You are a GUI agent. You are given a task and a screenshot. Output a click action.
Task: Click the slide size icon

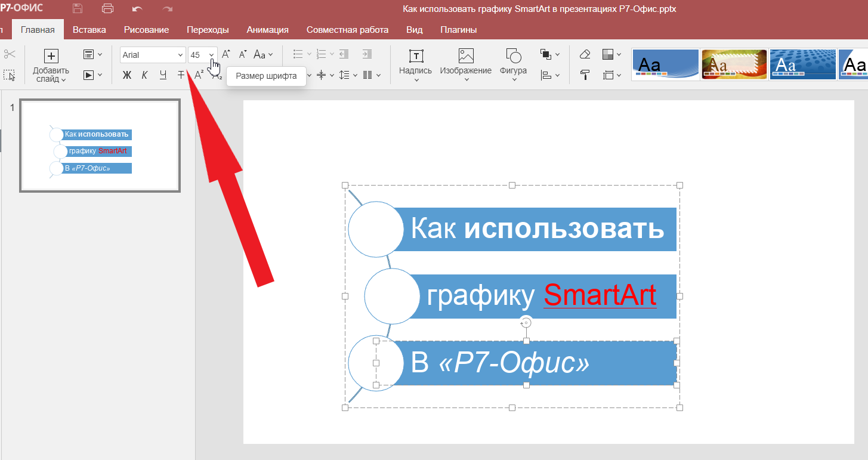point(608,75)
